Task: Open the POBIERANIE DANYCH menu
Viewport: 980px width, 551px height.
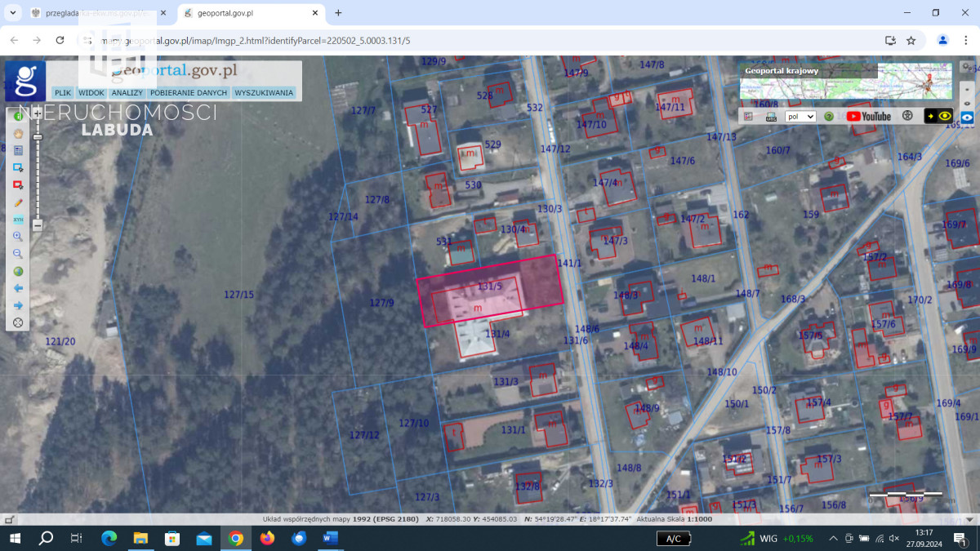Action: [189, 93]
